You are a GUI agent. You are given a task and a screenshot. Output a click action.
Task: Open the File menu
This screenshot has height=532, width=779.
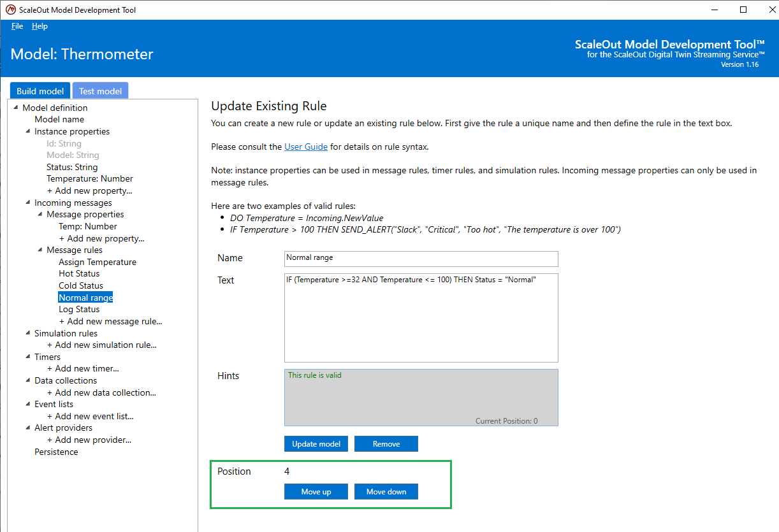(17, 26)
